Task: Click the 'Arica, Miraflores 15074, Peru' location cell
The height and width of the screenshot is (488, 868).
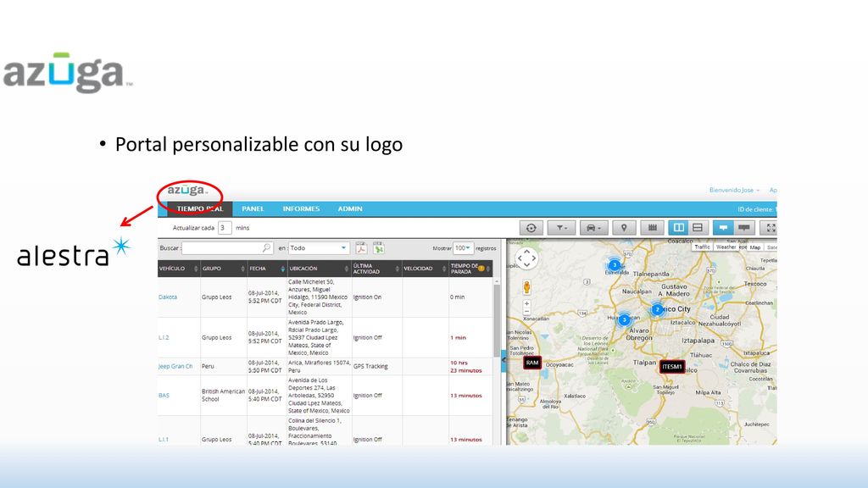Action: tap(319, 366)
